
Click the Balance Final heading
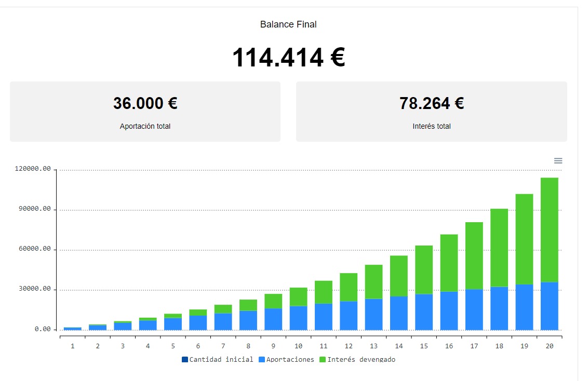tap(288, 24)
